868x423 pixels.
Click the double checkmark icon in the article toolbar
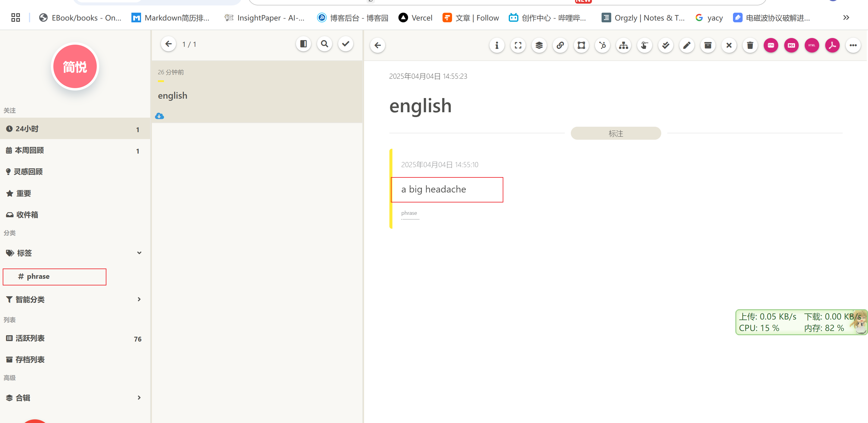(665, 45)
